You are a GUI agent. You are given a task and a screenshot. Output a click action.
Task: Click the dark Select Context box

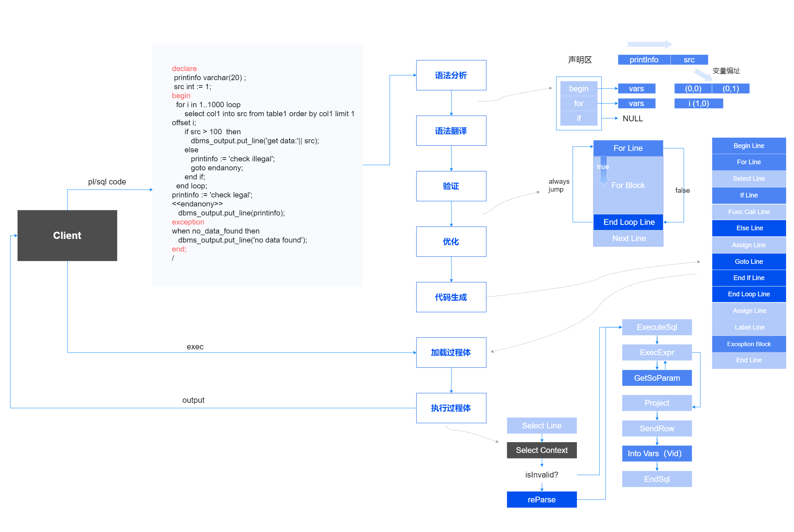[x=541, y=450]
